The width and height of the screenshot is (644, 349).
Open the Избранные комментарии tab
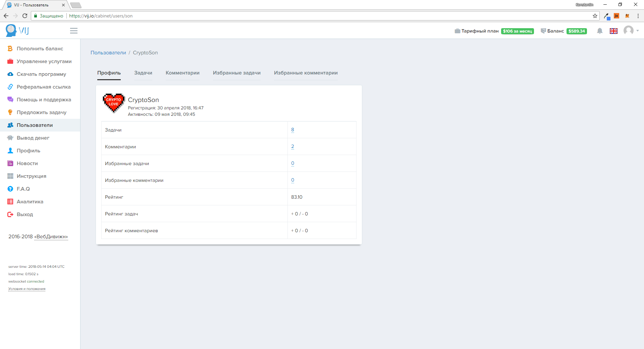pos(306,73)
